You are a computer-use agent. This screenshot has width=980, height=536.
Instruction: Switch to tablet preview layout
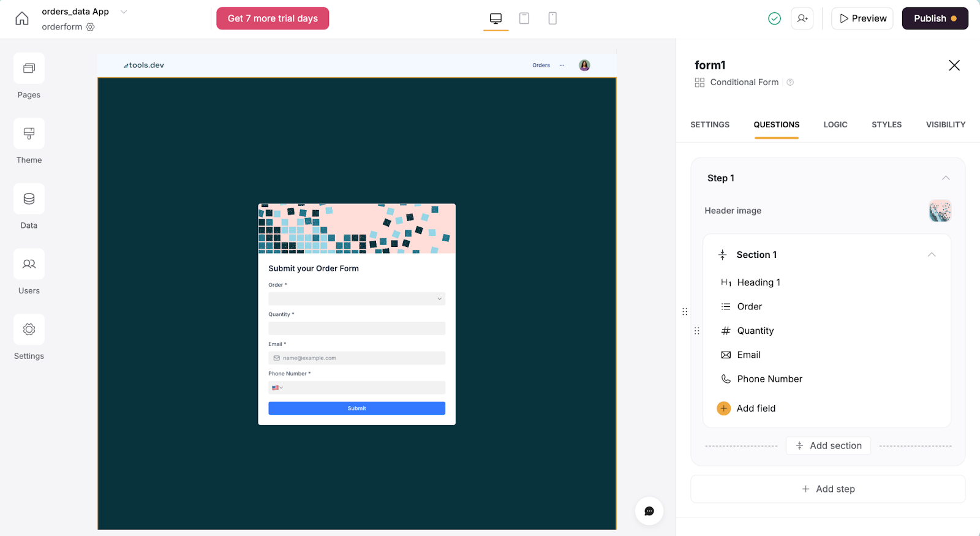click(x=524, y=18)
